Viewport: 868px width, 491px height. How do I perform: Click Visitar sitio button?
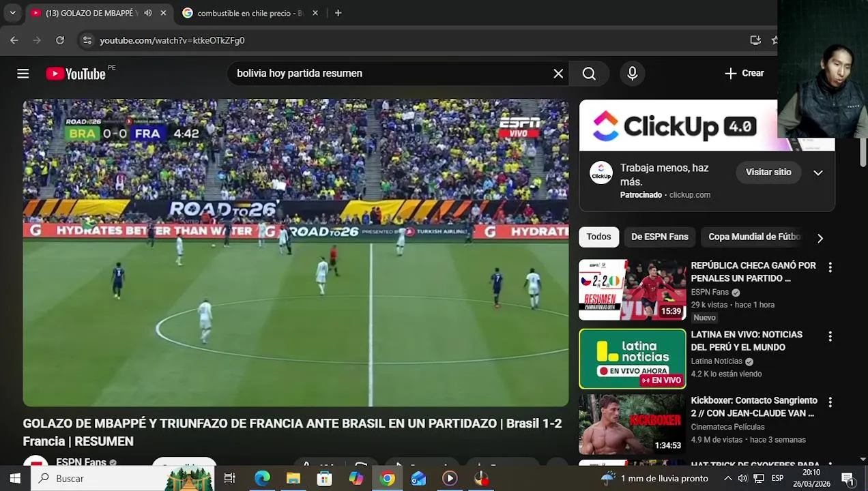click(768, 173)
